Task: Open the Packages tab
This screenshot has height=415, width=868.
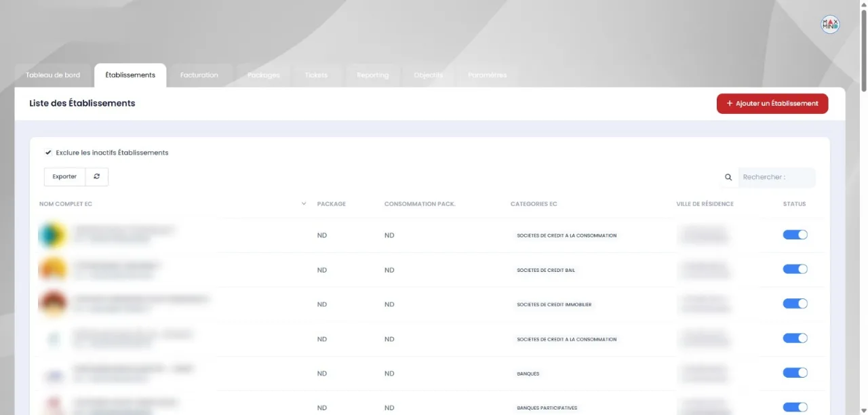Action: [264, 75]
